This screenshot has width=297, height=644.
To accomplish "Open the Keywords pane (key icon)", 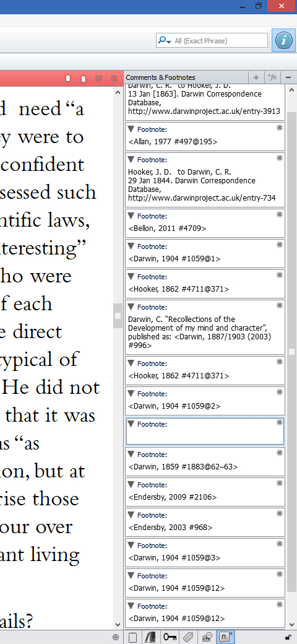I will 170,637.
